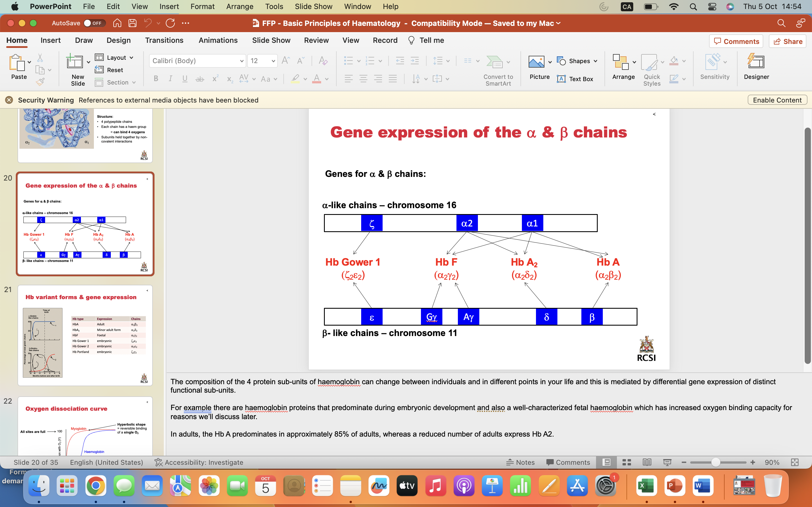812x507 pixels.
Task: Open the Comments pane
Action: coord(736,41)
